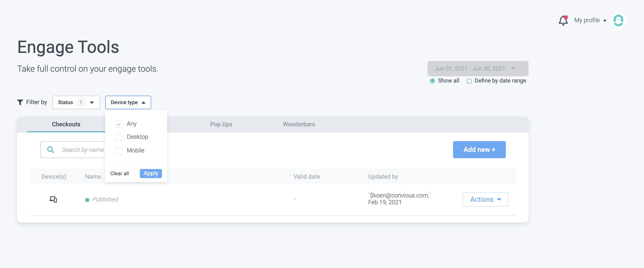This screenshot has width=644, height=268.
Task: Choose Define by date range option
Action: click(x=469, y=81)
